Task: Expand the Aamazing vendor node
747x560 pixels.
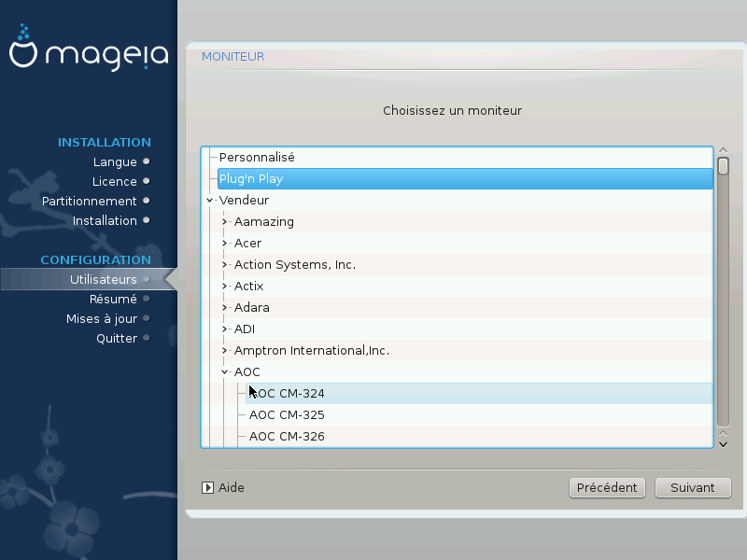Action: click(x=224, y=222)
